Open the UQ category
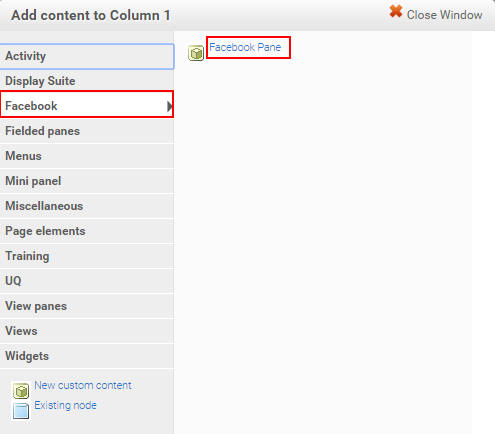 pos(87,281)
